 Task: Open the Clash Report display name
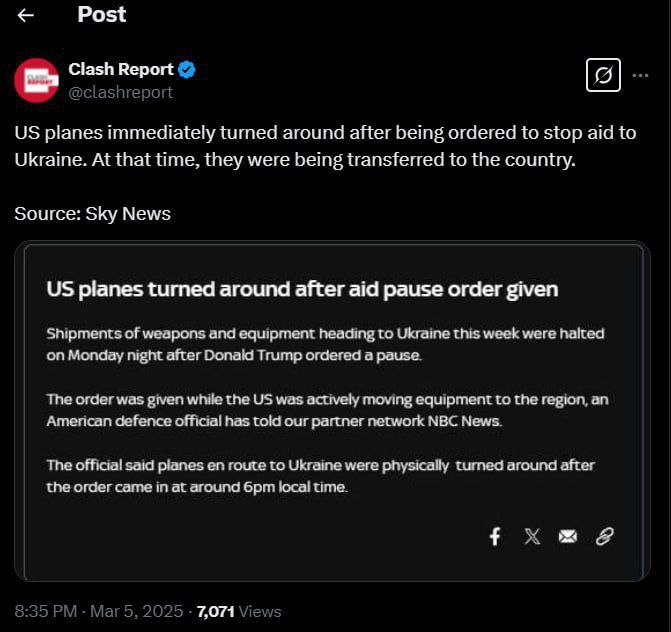[x=120, y=70]
